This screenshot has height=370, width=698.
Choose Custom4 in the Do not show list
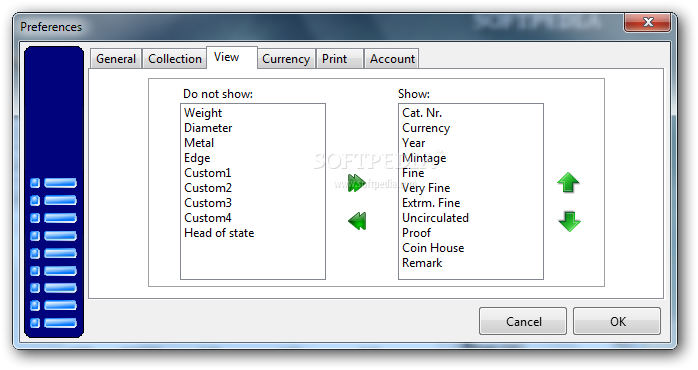coord(252,218)
